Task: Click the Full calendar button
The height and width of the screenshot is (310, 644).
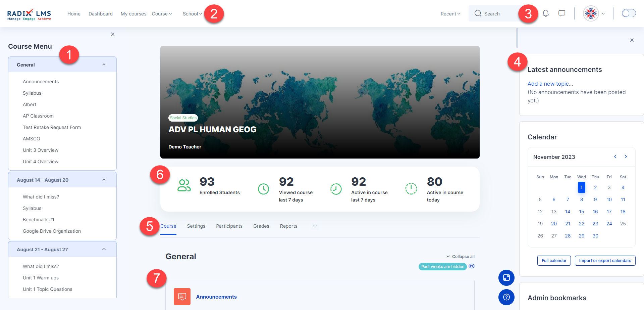Action: click(554, 261)
